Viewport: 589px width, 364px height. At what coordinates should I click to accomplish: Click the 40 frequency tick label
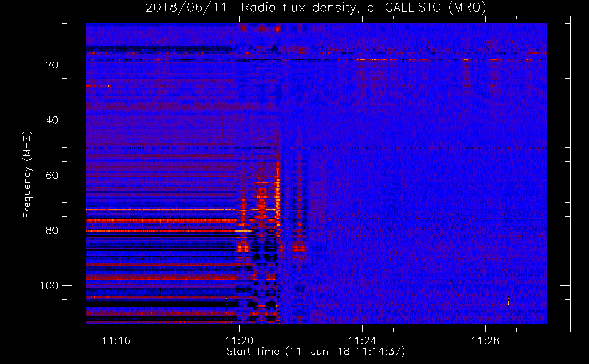(x=52, y=120)
